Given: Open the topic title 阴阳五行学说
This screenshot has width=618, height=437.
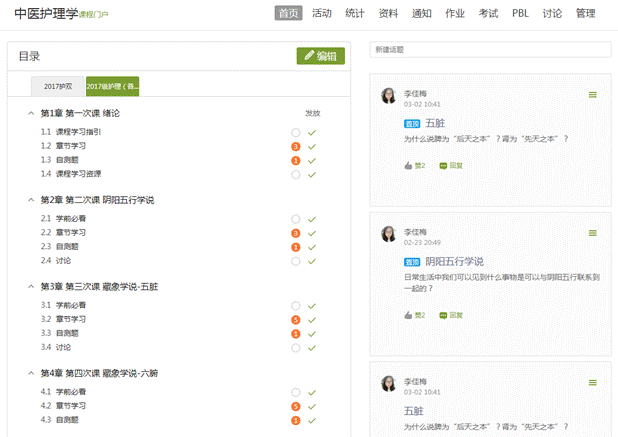Looking at the screenshot, I should (x=454, y=262).
